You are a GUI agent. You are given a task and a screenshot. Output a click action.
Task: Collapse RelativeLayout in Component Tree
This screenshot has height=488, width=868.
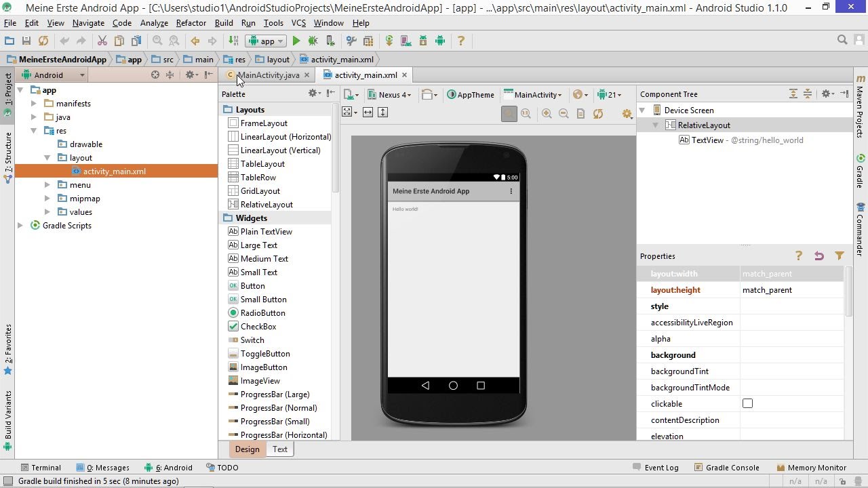656,125
